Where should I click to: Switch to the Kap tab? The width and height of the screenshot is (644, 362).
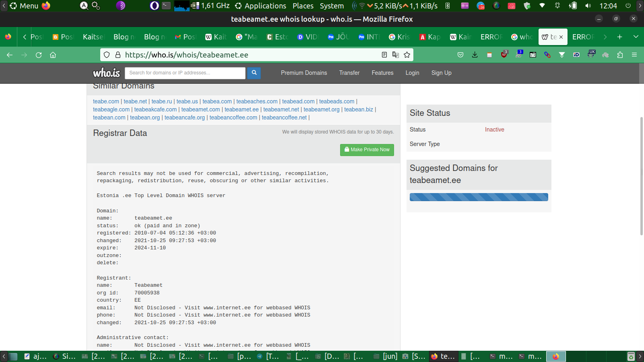coord(430,37)
